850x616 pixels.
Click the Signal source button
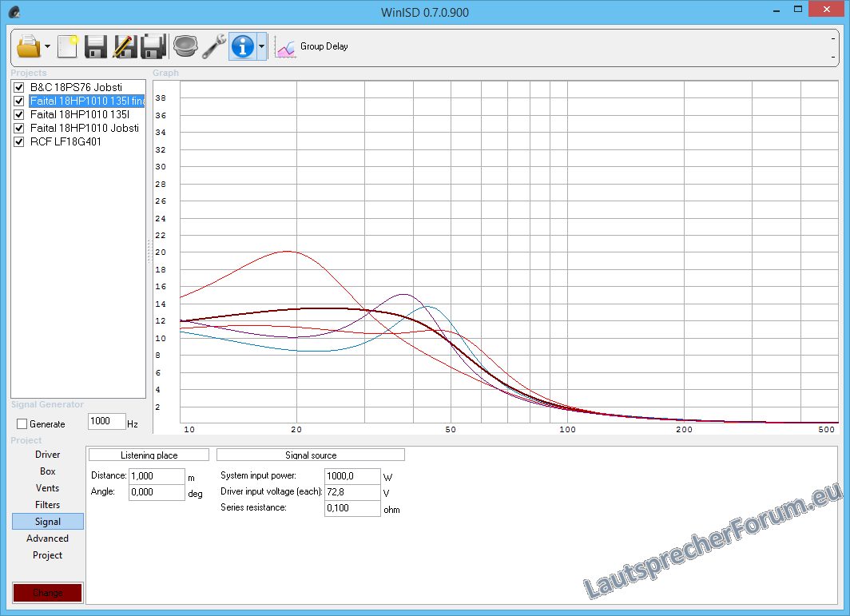(311, 455)
